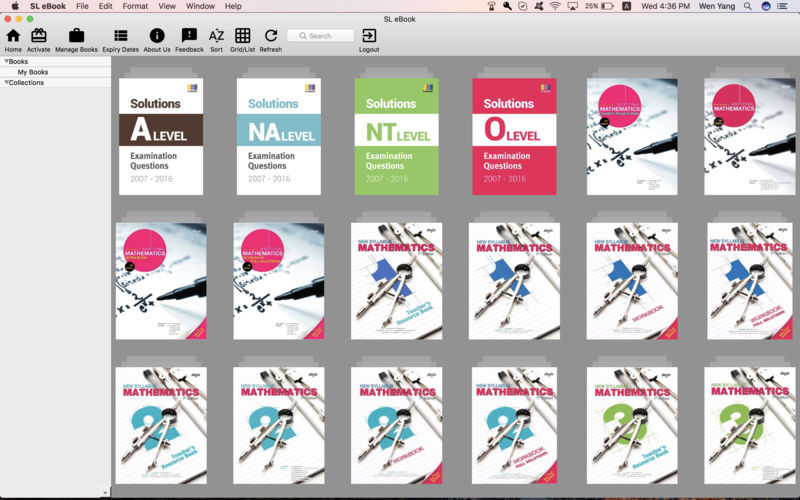The image size is (800, 500).
Task: Open the SL eBook app menu
Action: 48,6
